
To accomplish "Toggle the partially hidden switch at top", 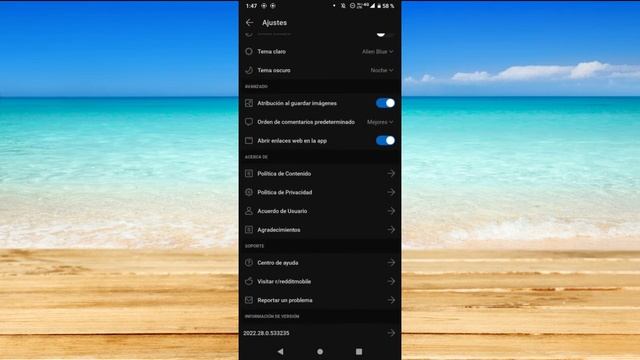I will [x=384, y=35].
